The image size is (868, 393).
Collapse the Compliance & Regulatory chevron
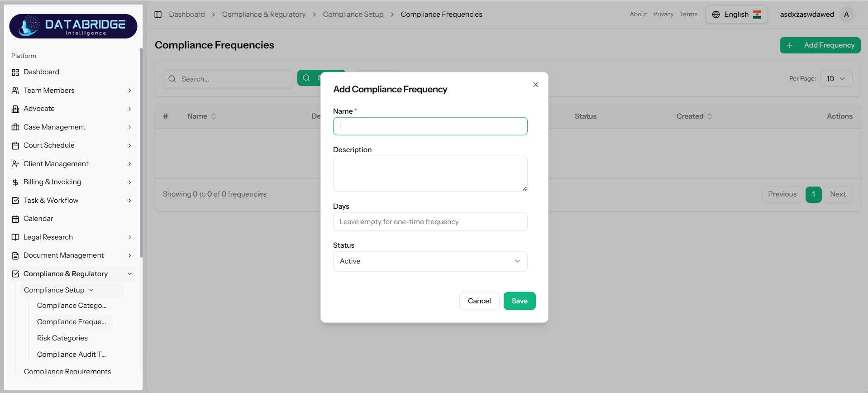coord(130,274)
